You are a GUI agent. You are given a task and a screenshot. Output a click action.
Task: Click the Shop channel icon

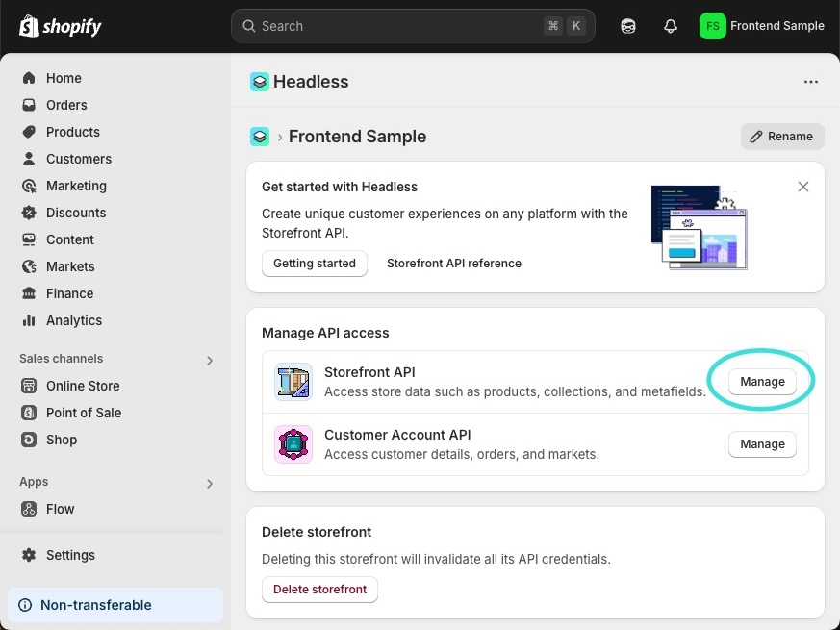tap(29, 440)
